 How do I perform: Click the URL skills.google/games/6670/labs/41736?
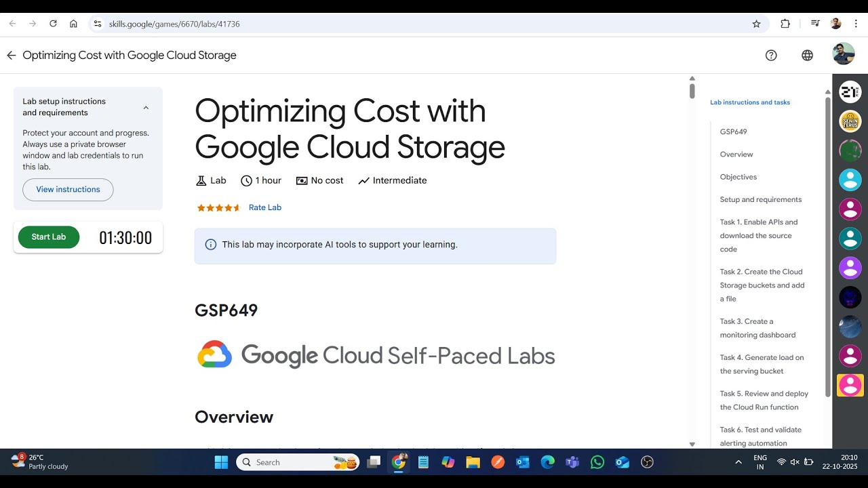click(x=174, y=24)
